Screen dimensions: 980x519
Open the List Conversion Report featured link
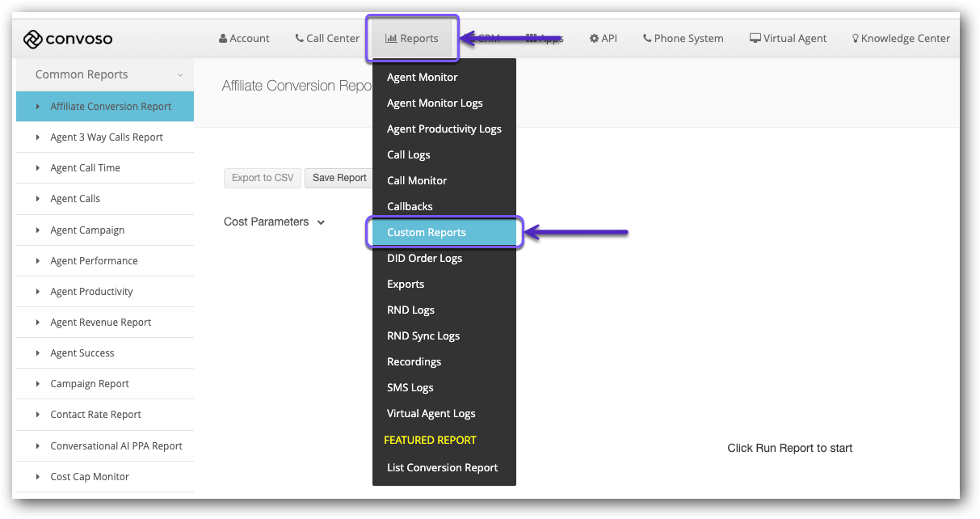point(442,468)
